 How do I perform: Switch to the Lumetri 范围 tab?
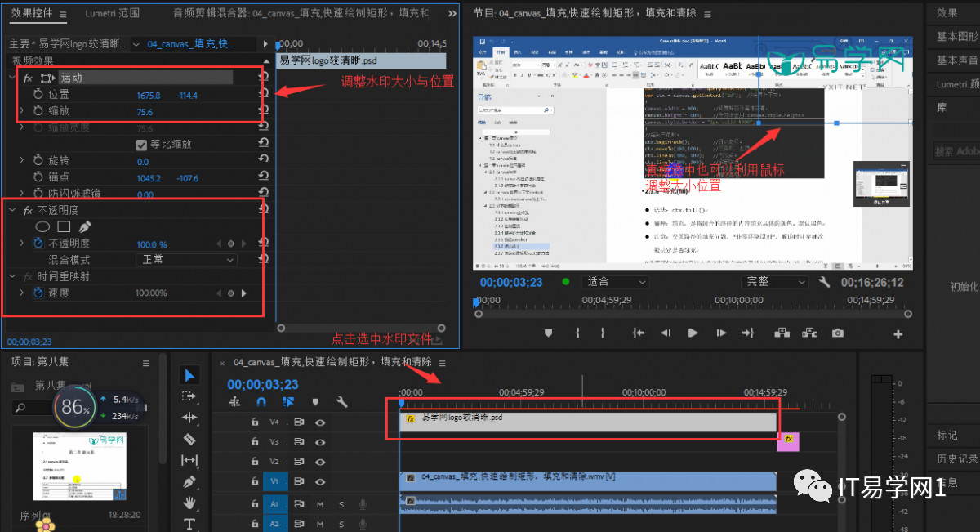[x=112, y=13]
